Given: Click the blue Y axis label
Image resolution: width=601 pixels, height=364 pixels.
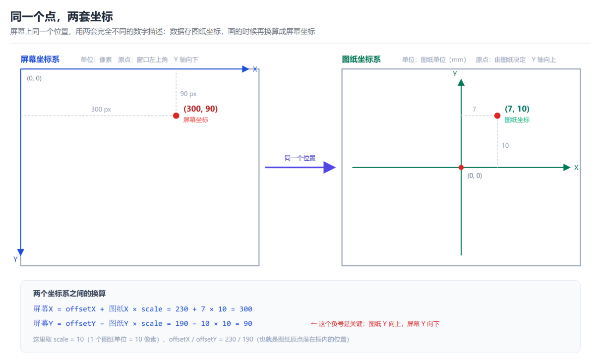Looking at the screenshot, I should (x=15, y=259).
